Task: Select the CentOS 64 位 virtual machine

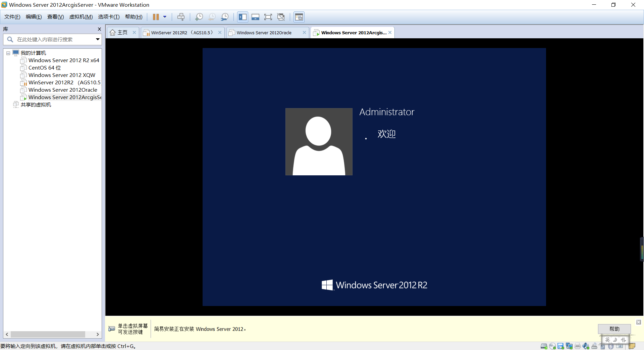Action: (45, 68)
